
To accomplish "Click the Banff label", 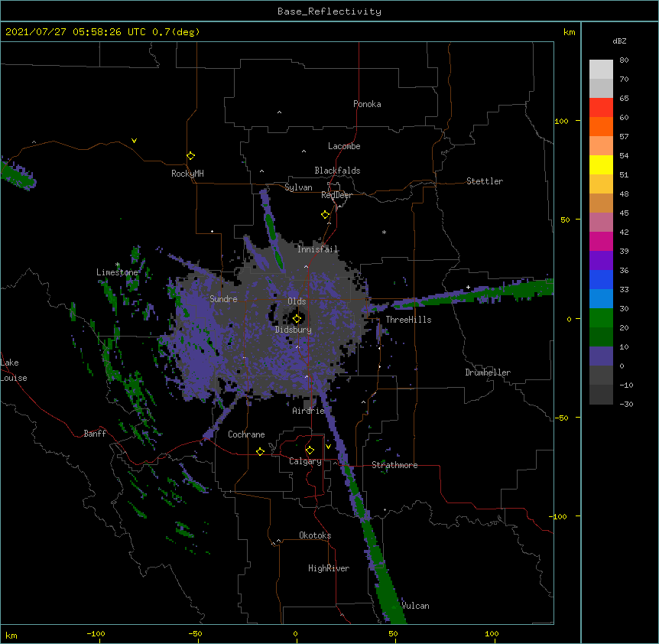I will tap(95, 434).
